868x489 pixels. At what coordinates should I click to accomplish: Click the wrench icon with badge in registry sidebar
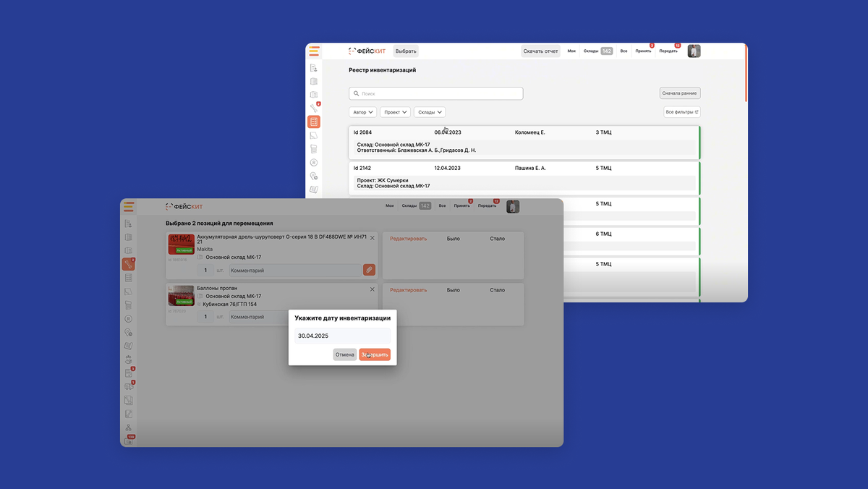314,108
